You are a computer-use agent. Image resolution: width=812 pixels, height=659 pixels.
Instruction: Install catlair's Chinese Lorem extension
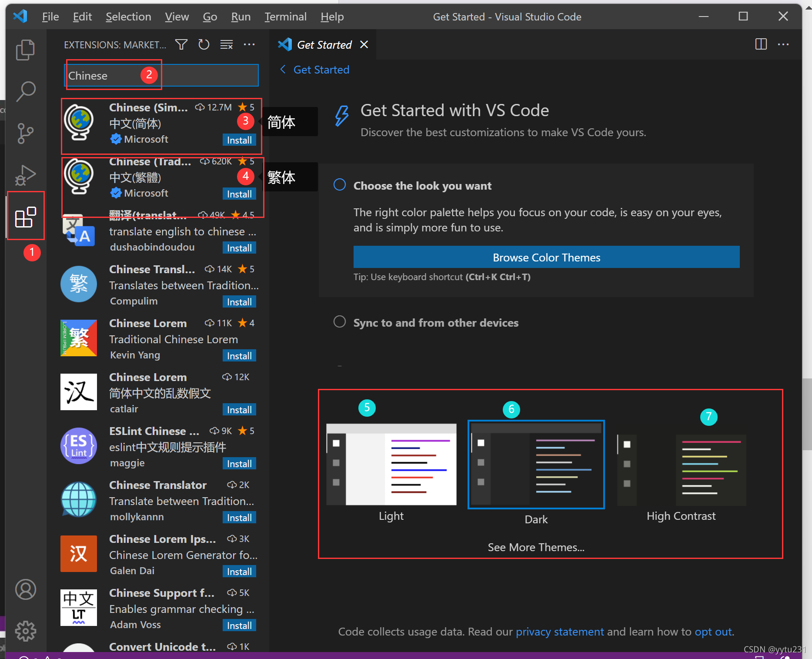pos(239,410)
